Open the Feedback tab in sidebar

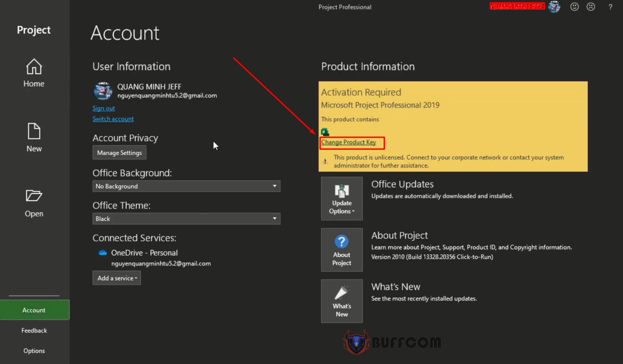[x=34, y=330]
